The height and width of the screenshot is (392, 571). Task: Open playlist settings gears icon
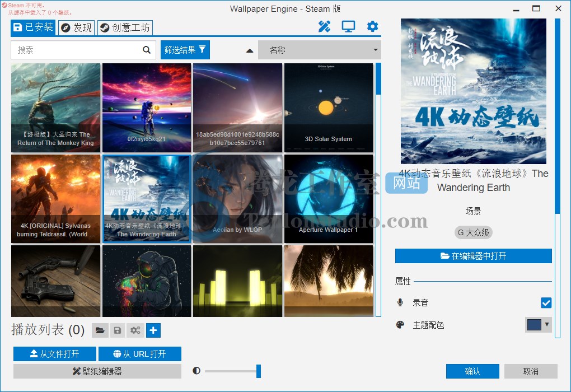tap(135, 330)
